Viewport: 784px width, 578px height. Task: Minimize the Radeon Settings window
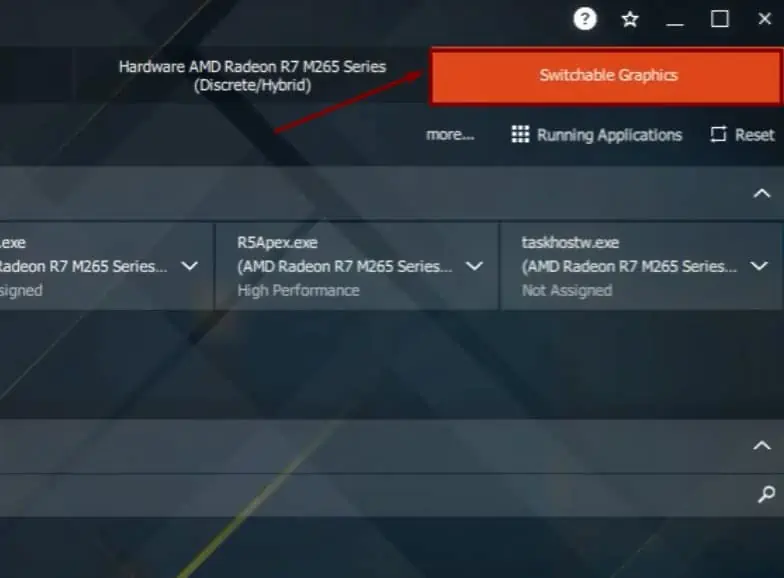pyautogui.click(x=674, y=21)
